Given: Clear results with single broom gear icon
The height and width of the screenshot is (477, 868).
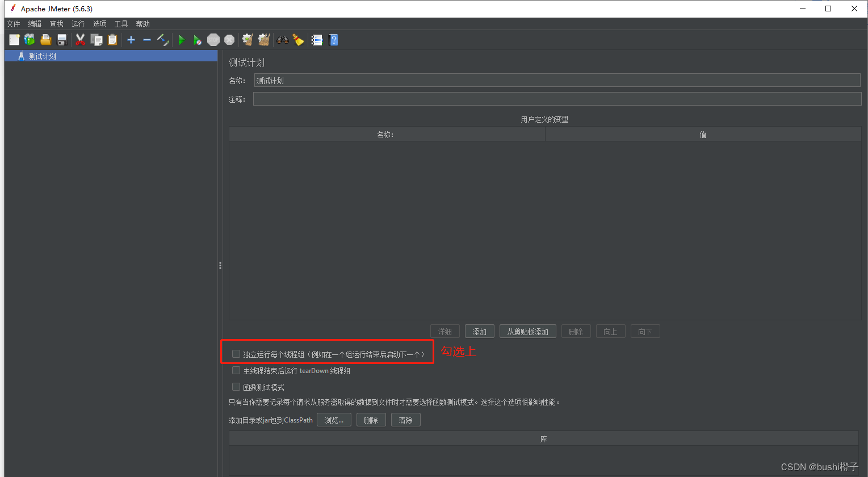Looking at the screenshot, I should tap(247, 40).
